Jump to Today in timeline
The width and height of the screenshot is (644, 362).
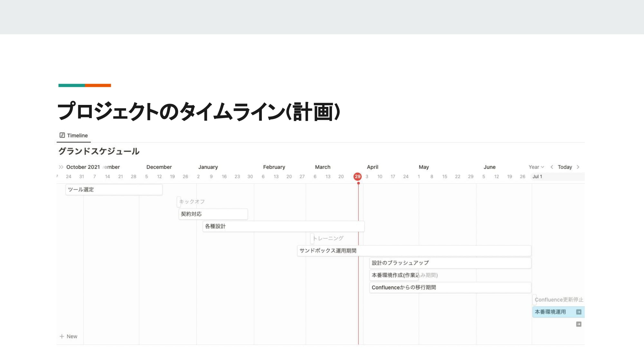point(564,167)
